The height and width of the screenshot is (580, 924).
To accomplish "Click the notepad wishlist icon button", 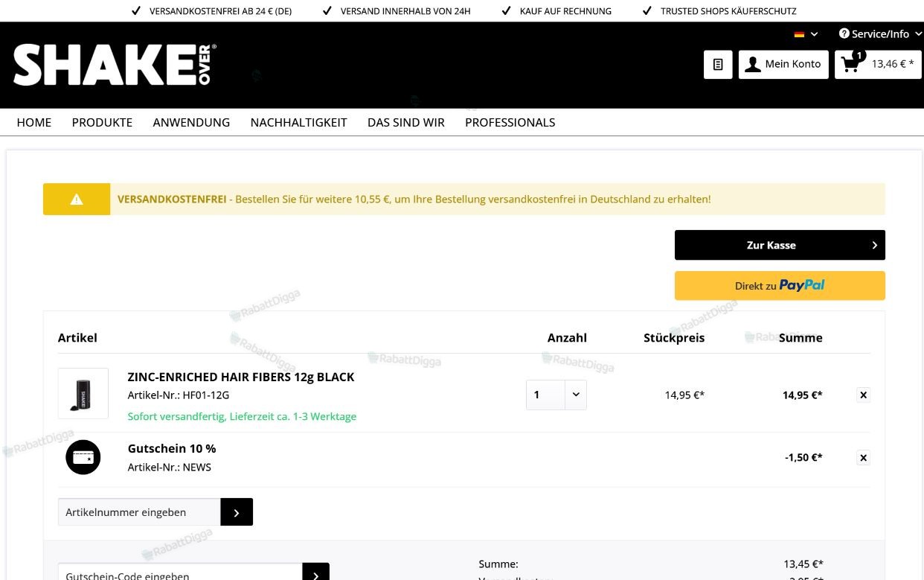I will (718, 65).
